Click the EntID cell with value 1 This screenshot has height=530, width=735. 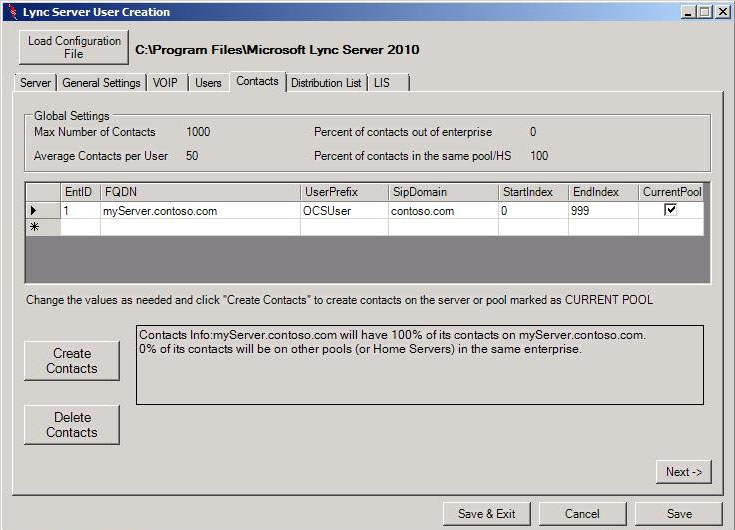tap(80, 211)
